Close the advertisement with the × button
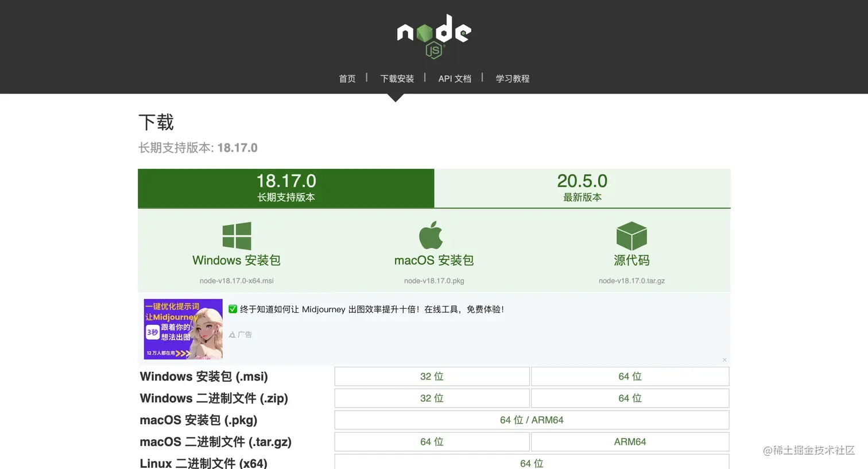The height and width of the screenshot is (469, 868). point(724,359)
